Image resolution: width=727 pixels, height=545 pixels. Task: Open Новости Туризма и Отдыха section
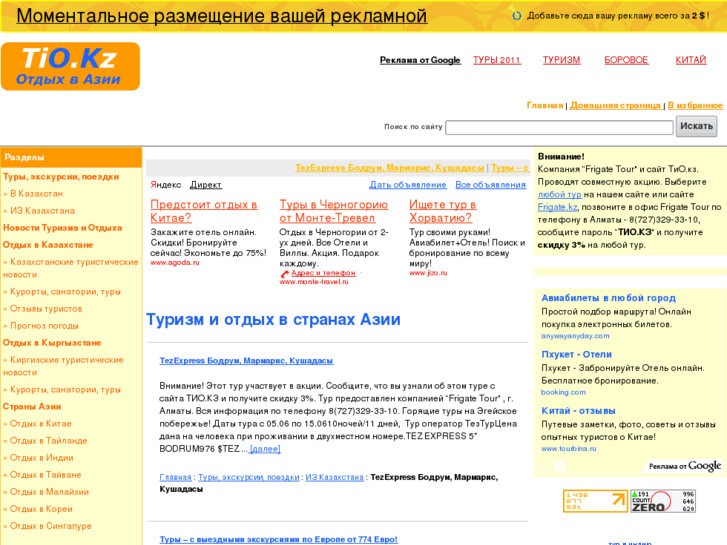pyautogui.click(x=63, y=228)
